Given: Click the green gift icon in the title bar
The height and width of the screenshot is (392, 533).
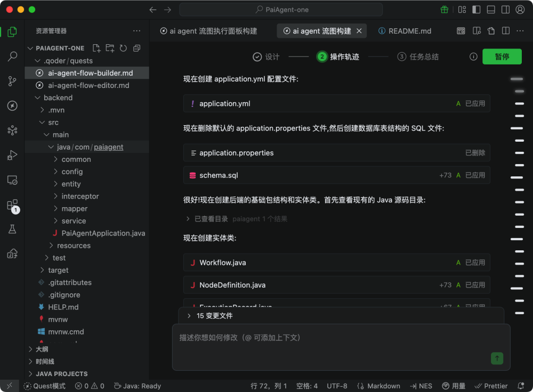Looking at the screenshot, I should [445, 9].
